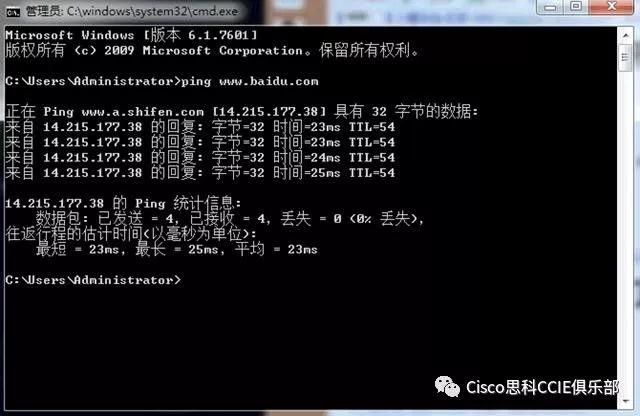Viewport: 640px width, 416px height.
Task: Click the WeChat logo watermark
Action: pos(447,387)
